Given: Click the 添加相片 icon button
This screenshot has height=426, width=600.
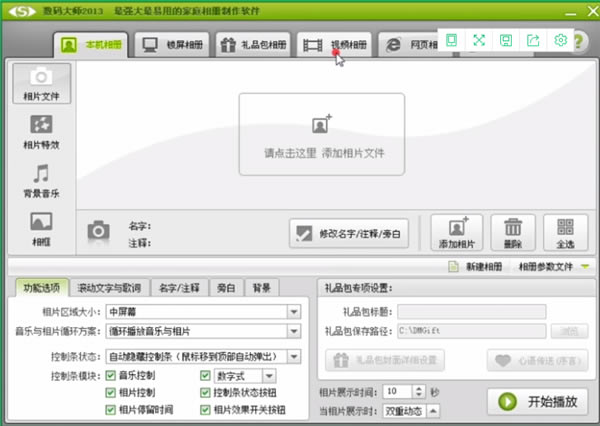Looking at the screenshot, I should (x=457, y=233).
